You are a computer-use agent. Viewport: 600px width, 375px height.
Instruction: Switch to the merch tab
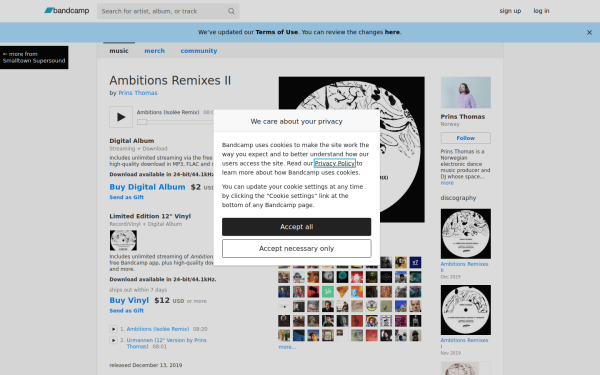coord(155,51)
